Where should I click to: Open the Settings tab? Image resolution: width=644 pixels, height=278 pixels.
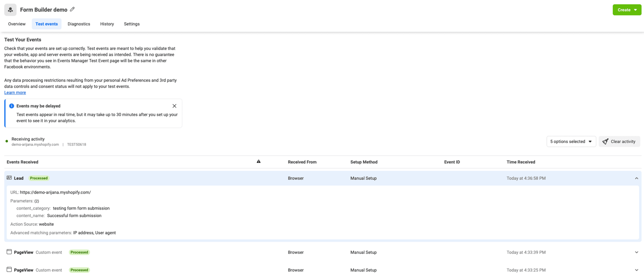pos(132,24)
